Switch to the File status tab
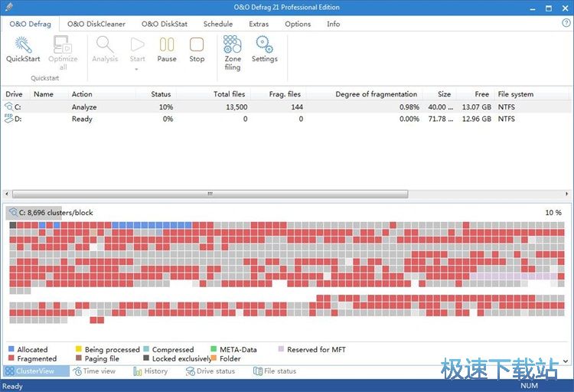Viewport: 574px width, 392px height. (x=275, y=371)
